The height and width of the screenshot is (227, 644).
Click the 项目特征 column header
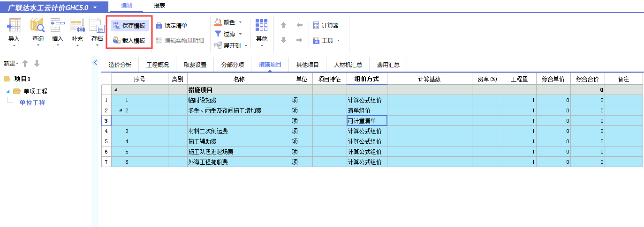tap(329, 79)
